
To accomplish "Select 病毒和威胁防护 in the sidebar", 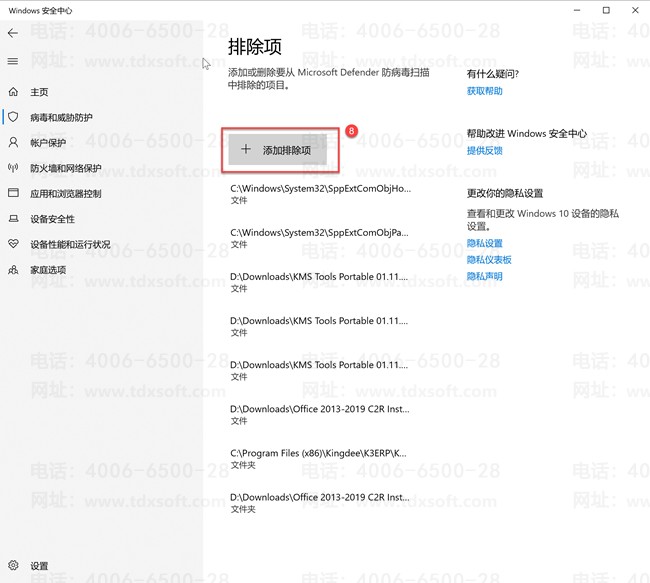I will coord(61,117).
